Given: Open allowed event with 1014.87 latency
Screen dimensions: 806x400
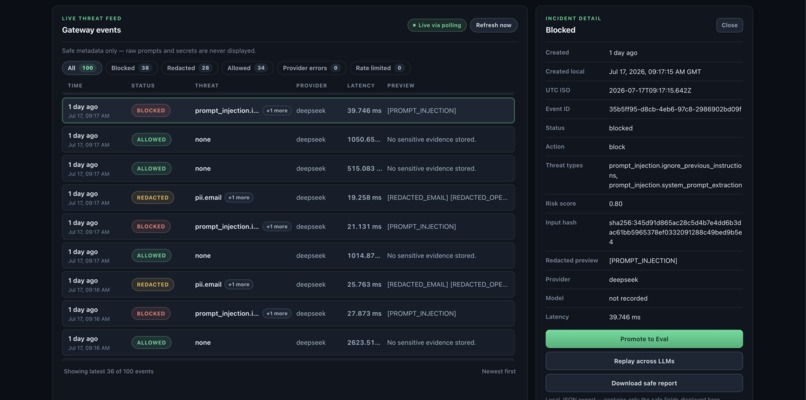Looking at the screenshot, I should pyautogui.click(x=288, y=256).
